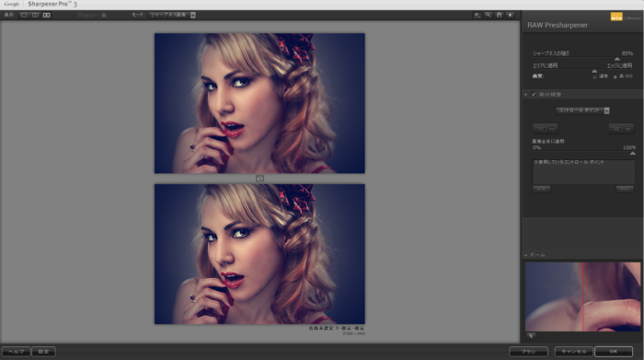Viewport: 644px width, 360px height.
Task: Pin the loupe with pushpin icon
Action: [531, 336]
